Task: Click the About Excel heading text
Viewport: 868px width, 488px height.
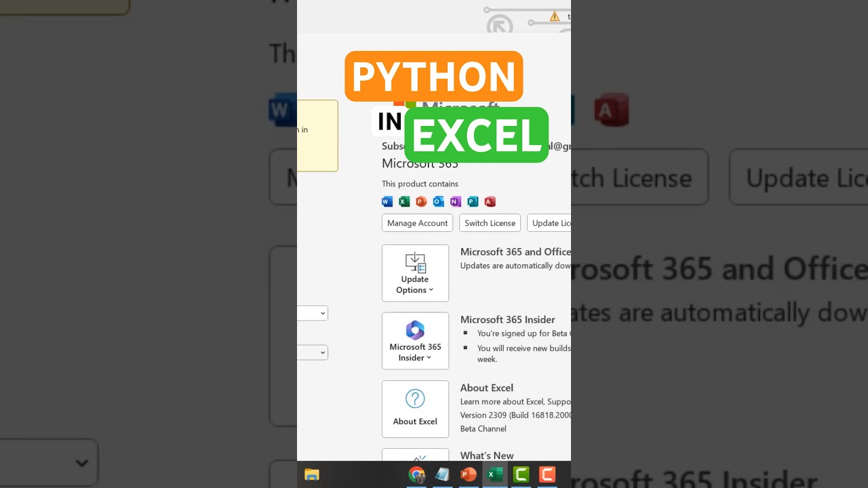Action: click(487, 388)
